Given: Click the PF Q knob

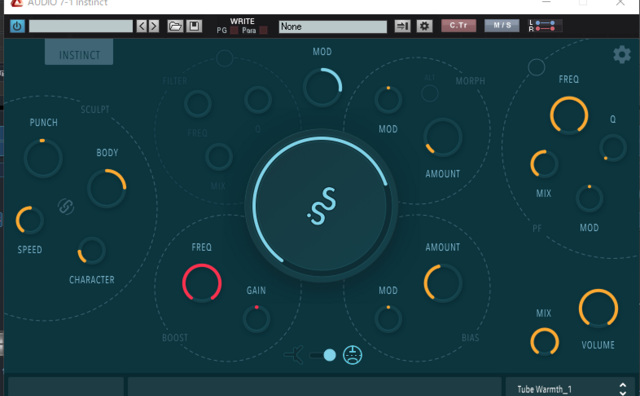Looking at the screenshot, I should pyautogui.click(x=613, y=147).
